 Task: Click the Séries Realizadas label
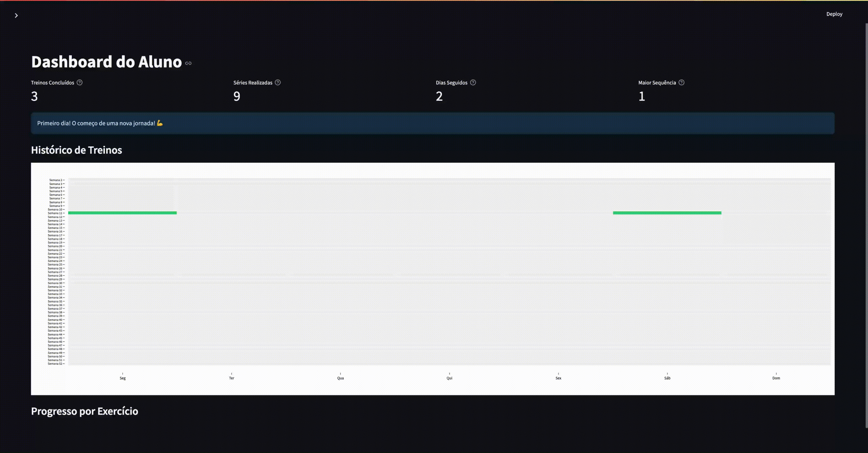point(253,83)
